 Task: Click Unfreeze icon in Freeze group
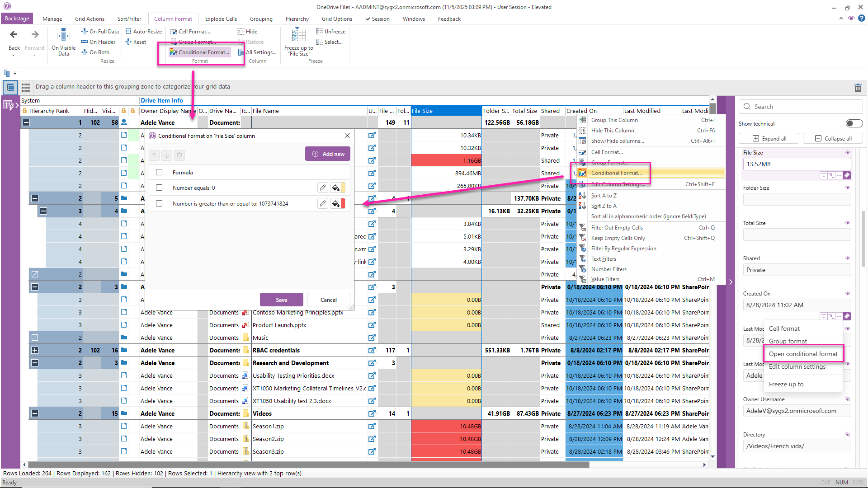319,32
